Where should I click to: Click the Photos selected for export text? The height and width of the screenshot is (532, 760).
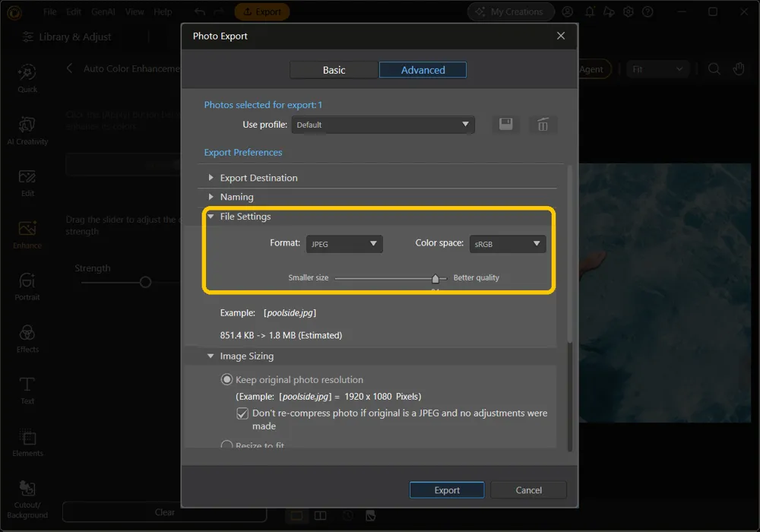(263, 105)
